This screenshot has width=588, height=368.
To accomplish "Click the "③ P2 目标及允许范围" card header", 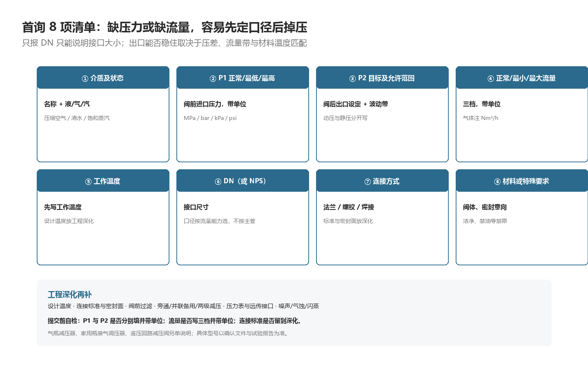I will [382, 78].
